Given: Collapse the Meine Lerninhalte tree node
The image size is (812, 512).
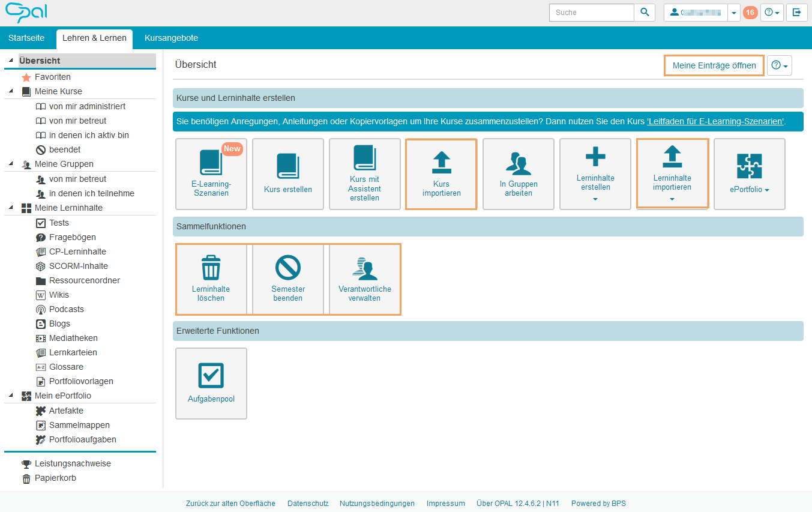Looking at the screenshot, I should 11,208.
